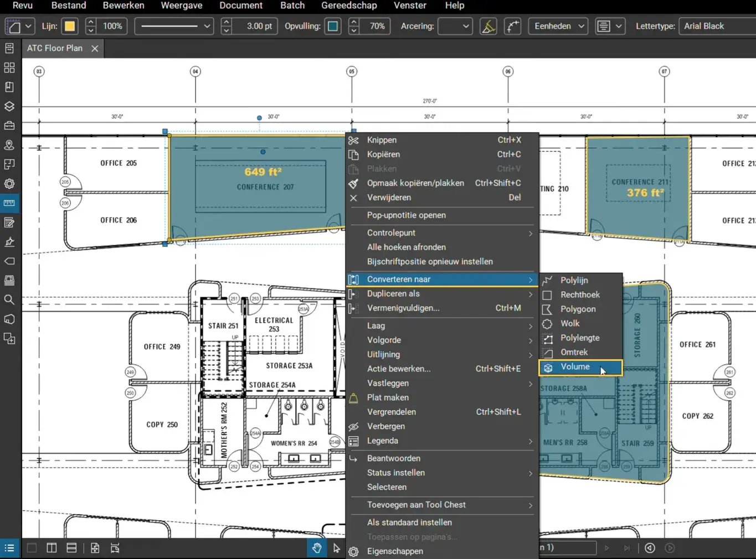The image size is (756, 559).
Task: Select the Pan hand tool
Action: point(317,548)
